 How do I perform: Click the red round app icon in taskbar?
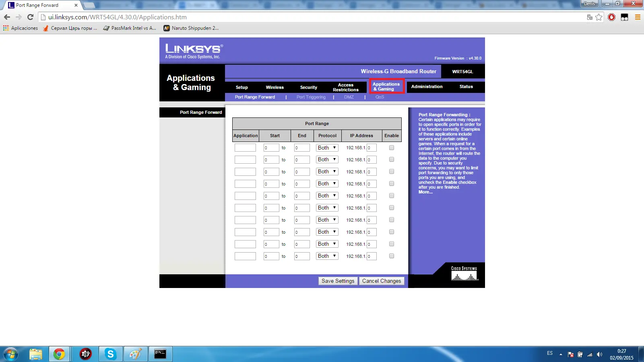85,354
